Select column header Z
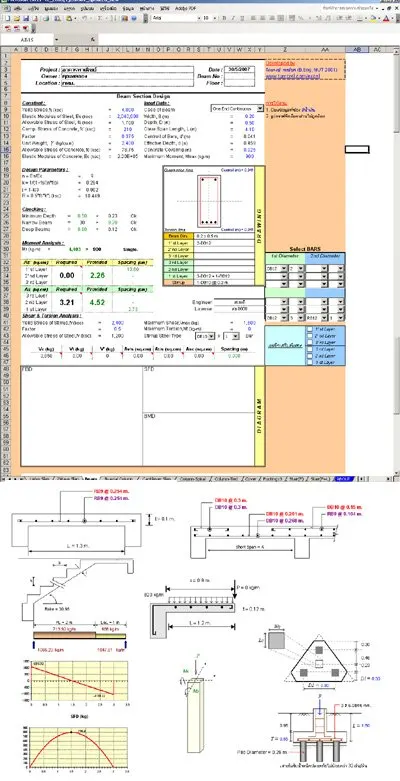Image resolution: width=400 pixels, height=781 pixels. pyautogui.click(x=284, y=50)
